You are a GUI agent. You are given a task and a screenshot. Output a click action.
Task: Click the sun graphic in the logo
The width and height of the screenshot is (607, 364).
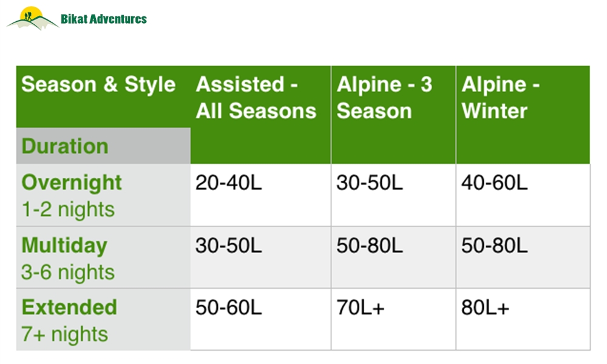[32, 13]
